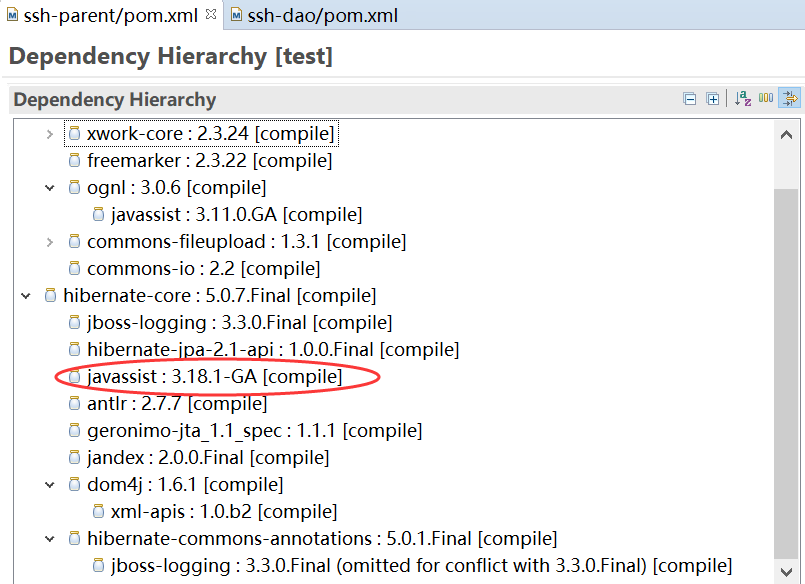This screenshot has height=584, width=805.
Task: Click the scrollbar up arrow
Action: (786, 135)
